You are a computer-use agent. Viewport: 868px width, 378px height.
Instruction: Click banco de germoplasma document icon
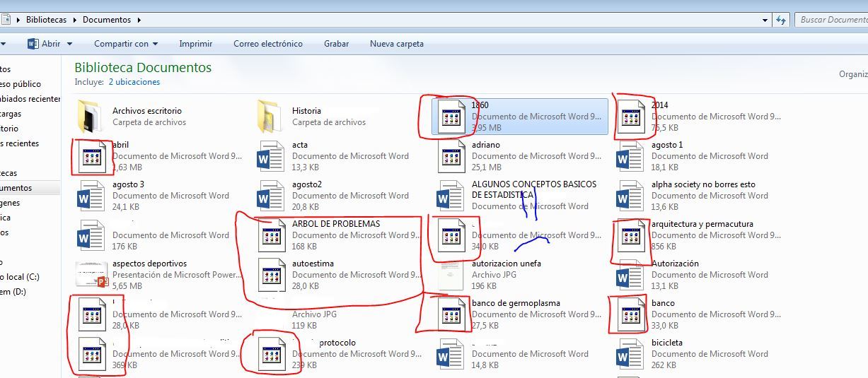[x=451, y=314]
